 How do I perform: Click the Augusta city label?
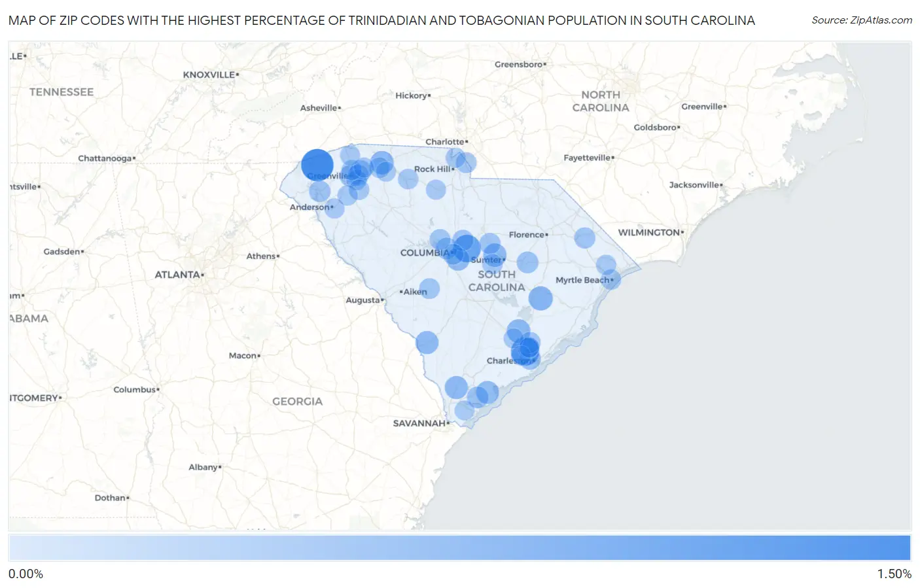tap(363, 300)
